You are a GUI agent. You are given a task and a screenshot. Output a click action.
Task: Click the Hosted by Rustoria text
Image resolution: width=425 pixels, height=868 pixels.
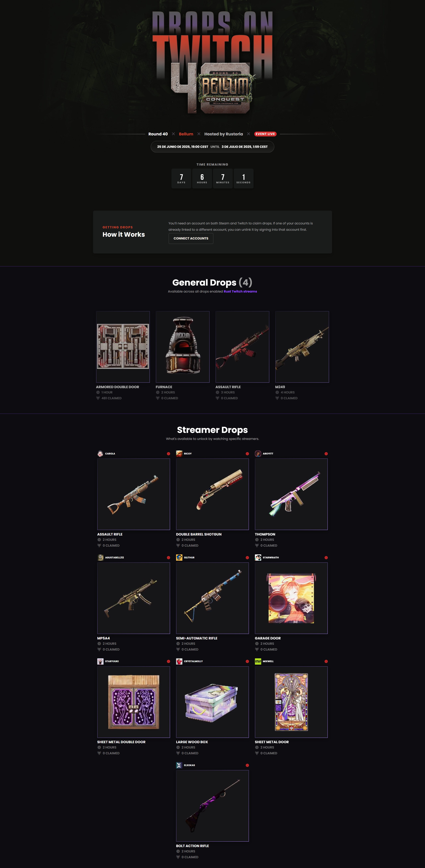224,134
